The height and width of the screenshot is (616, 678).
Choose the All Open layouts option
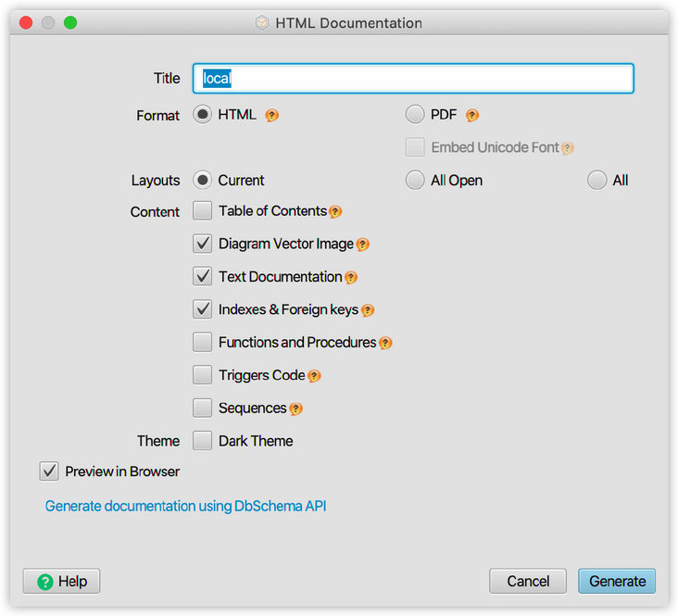click(x=415, y=181)
